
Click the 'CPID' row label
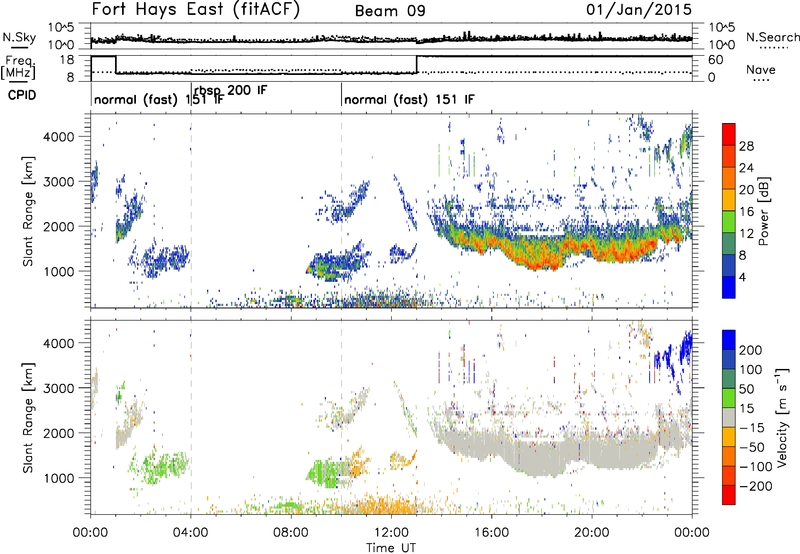[x=22, y=95]
